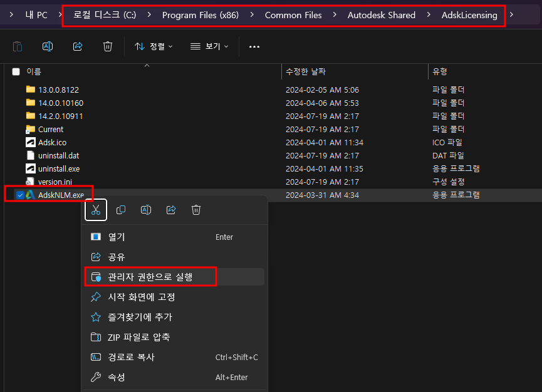
Task: Open the 정렬 (Sort) dropdown
Action: coord(152,46)
